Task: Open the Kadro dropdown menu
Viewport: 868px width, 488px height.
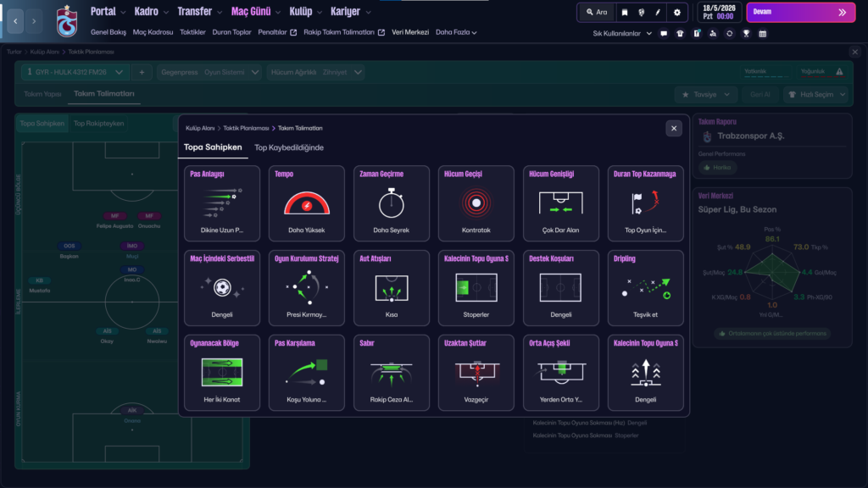Action: click(x=151, y=12)
